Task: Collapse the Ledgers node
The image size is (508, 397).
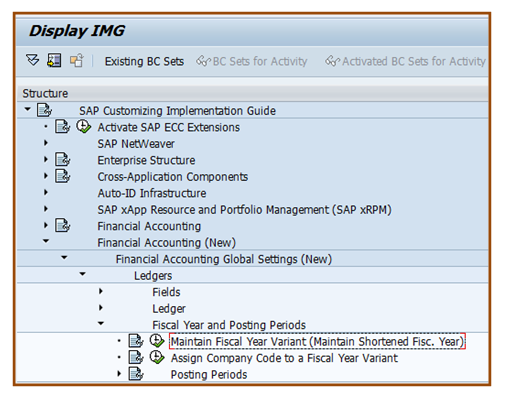Action: click(x=83, y=274)
